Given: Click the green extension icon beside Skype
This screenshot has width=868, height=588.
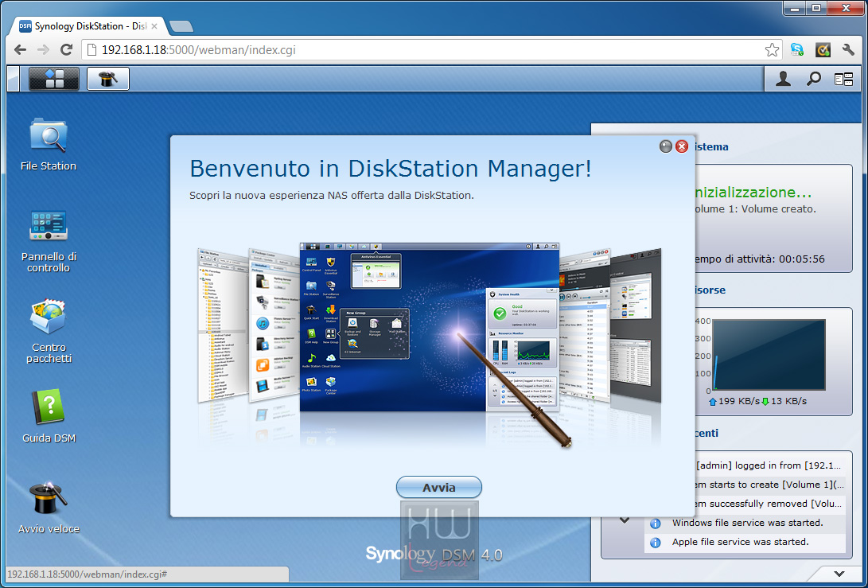Looking at the screenshot, I should (x=823, y=50).
